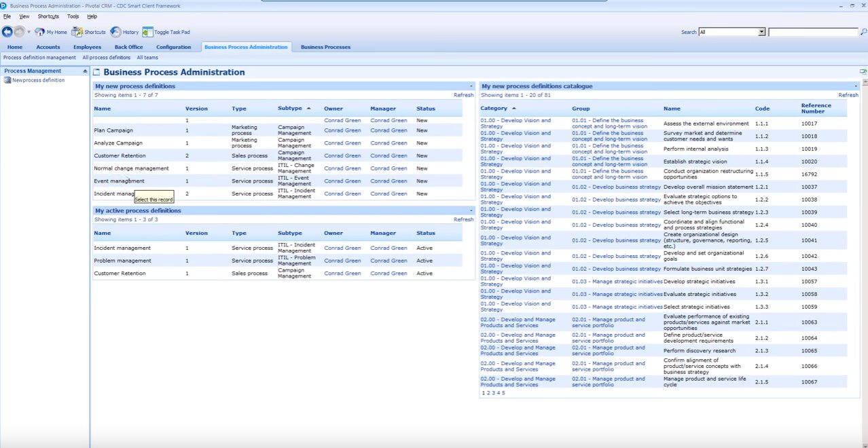Click the Toggle Task Pad icon
868x448 pixels.
click(x=147, y=32)
